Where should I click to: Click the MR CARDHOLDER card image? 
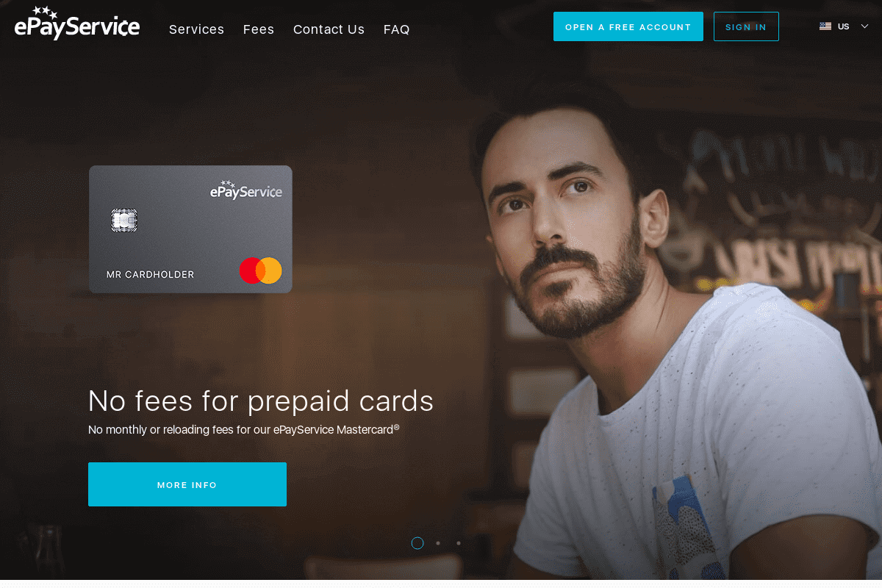point(190,229)
